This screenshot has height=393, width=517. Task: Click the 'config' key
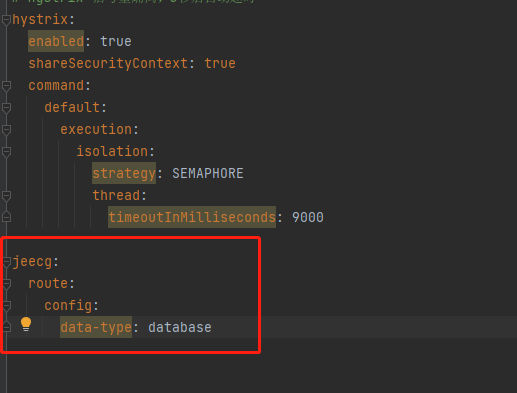[68, 306]
